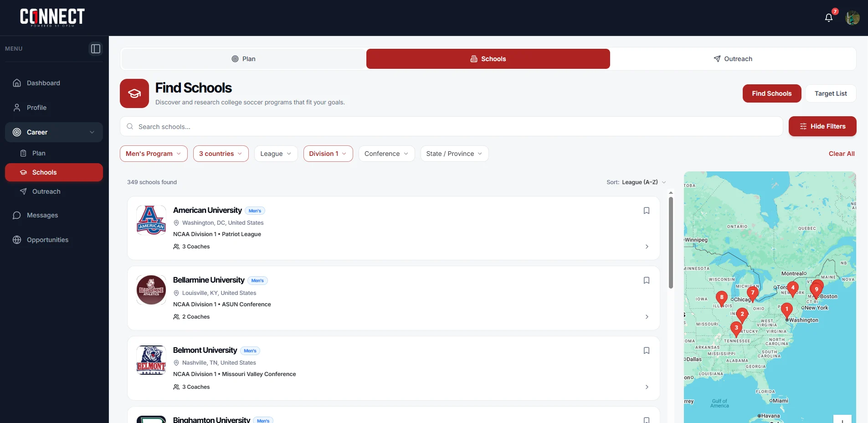
Task: Bookmark American University
Action: (647, 211)
